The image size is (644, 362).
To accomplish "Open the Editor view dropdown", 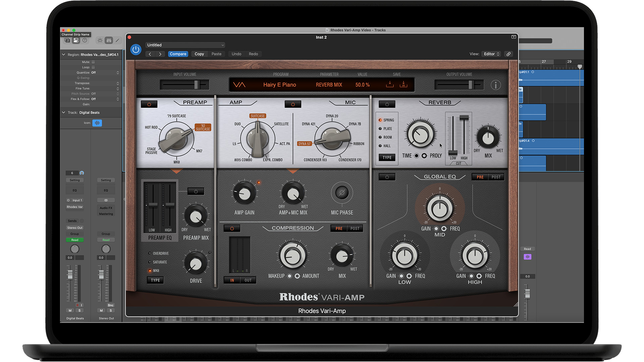I will point(491,54).
